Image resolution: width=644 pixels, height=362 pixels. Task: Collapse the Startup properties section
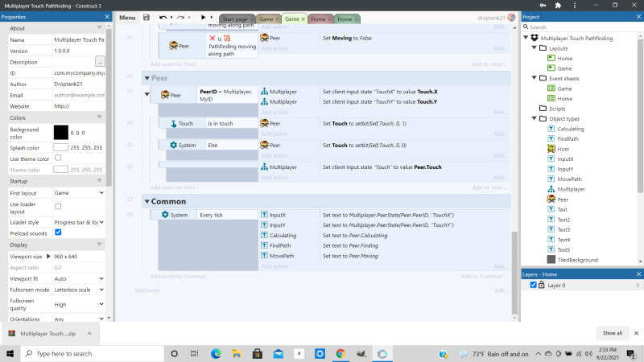pyautogui.click(x=99, y=181)
